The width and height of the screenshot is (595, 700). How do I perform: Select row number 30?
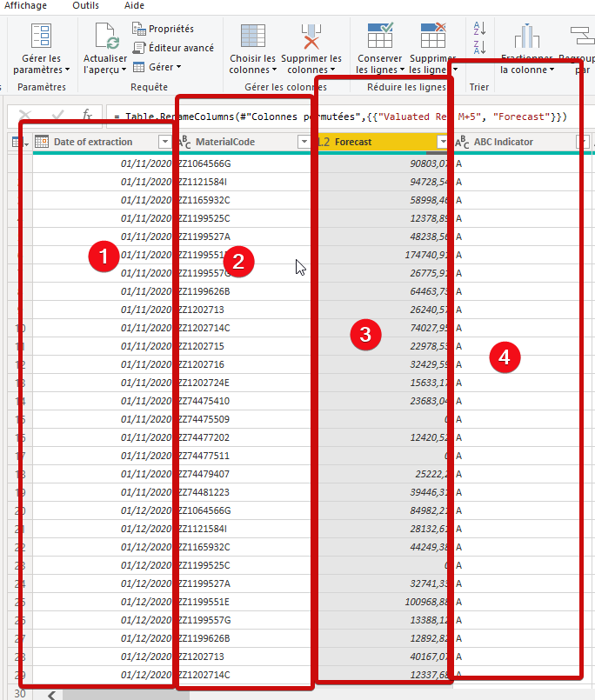pos(20,693)
